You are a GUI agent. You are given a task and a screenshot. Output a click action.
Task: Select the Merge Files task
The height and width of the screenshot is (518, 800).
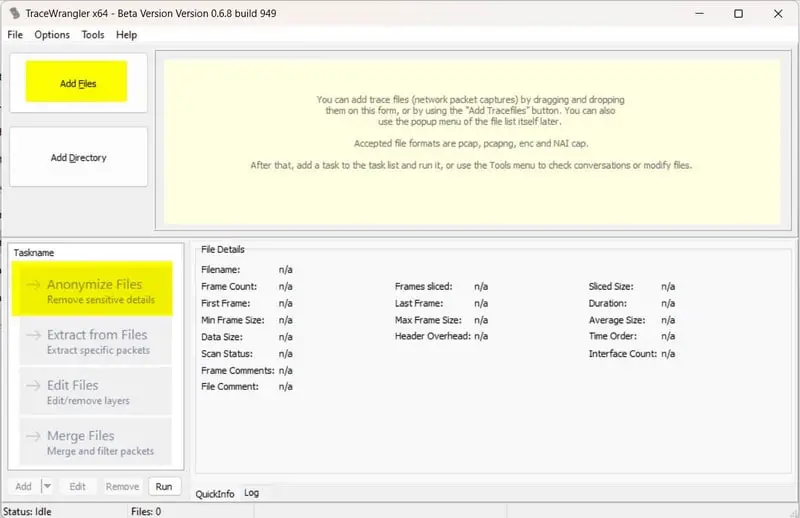pos(95,442)
